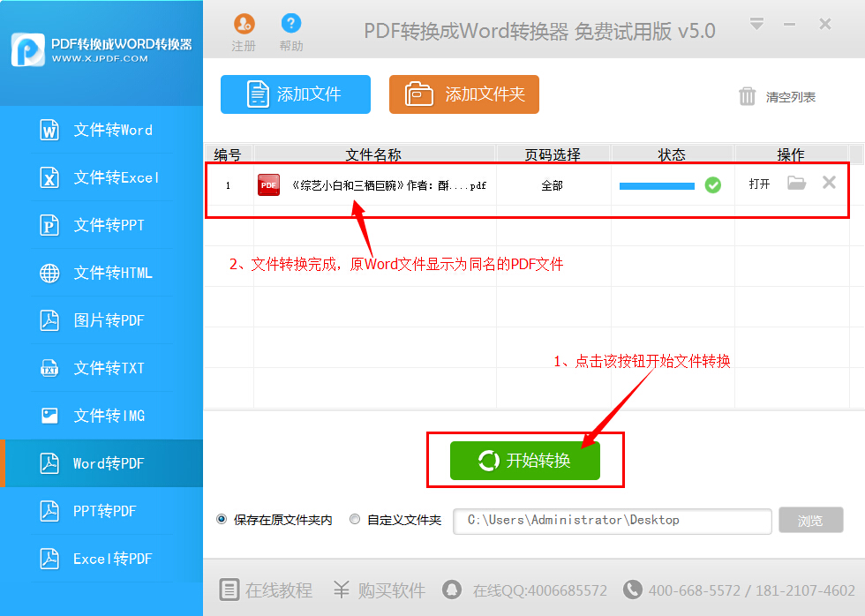Click the 文件转TXT icon
This screenshot has height=616, width=865.
(x=49, y=368)
